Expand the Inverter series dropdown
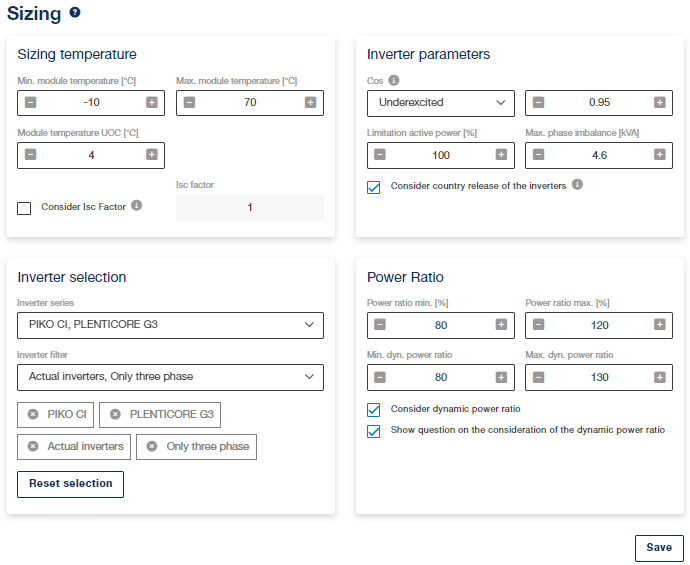Screen dimensions: 690x565 [x=170, y=326]
